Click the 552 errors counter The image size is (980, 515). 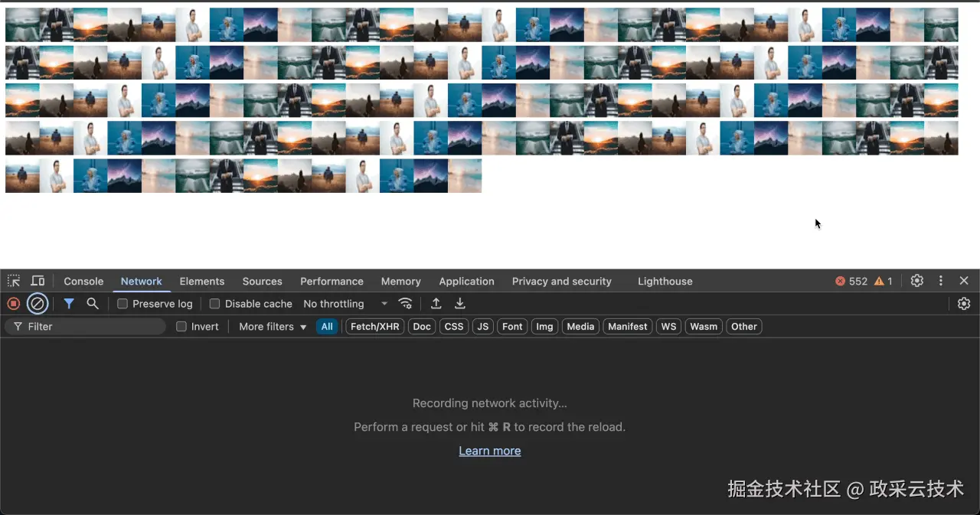851,282
